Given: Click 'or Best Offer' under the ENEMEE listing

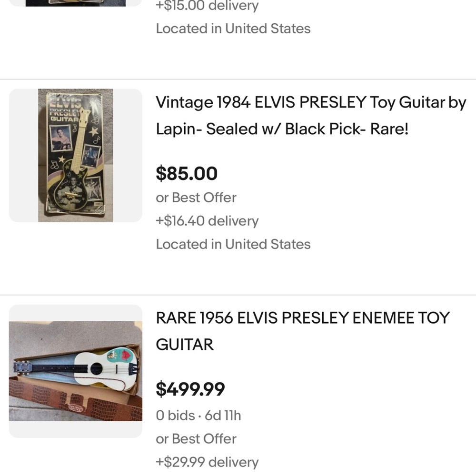Looking at the screenshot, I should tap(196, 438).
